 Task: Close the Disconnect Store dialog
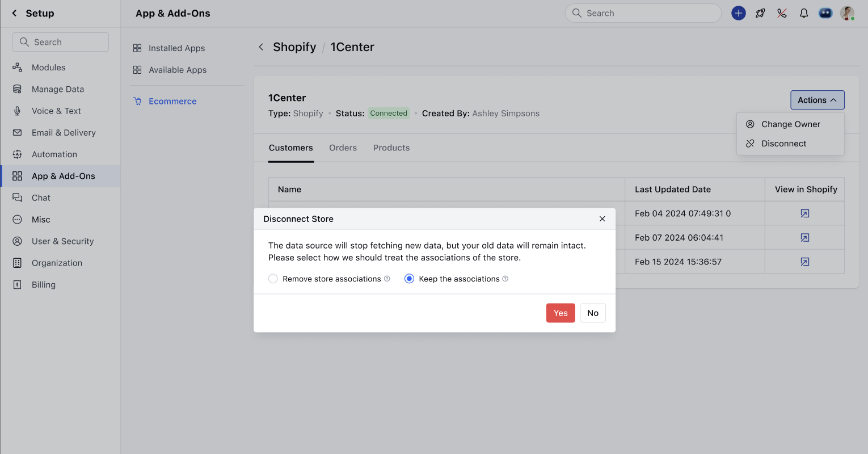[602, 219]
